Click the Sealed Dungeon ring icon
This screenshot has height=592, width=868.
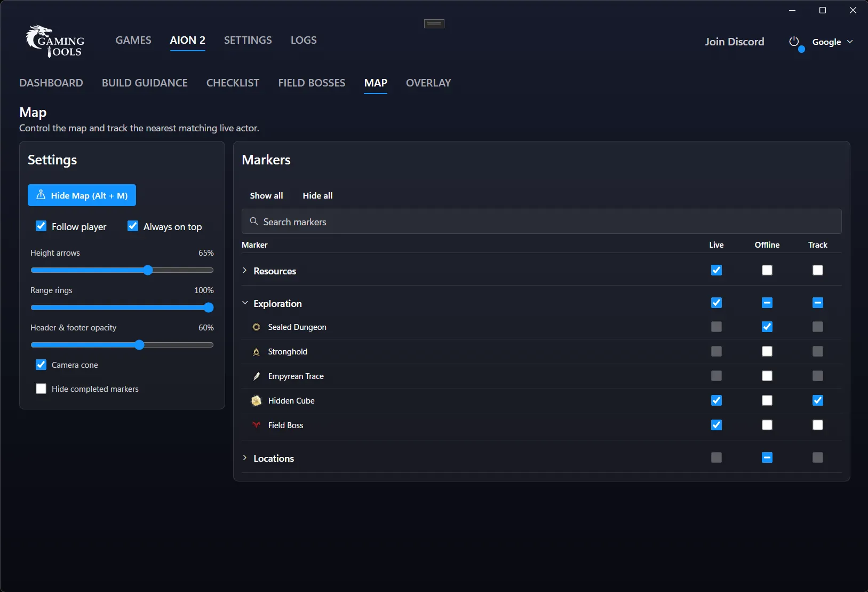257,327
